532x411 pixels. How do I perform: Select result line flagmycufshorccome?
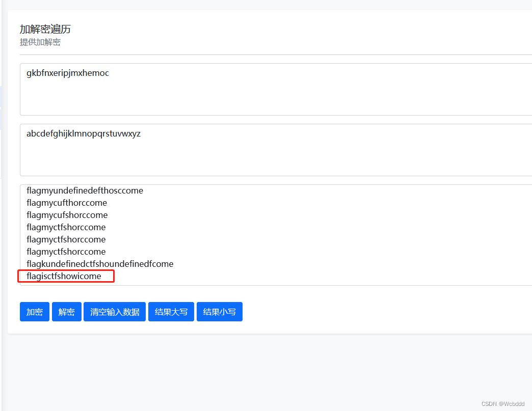pyautogui.click(x=67, y=215)
